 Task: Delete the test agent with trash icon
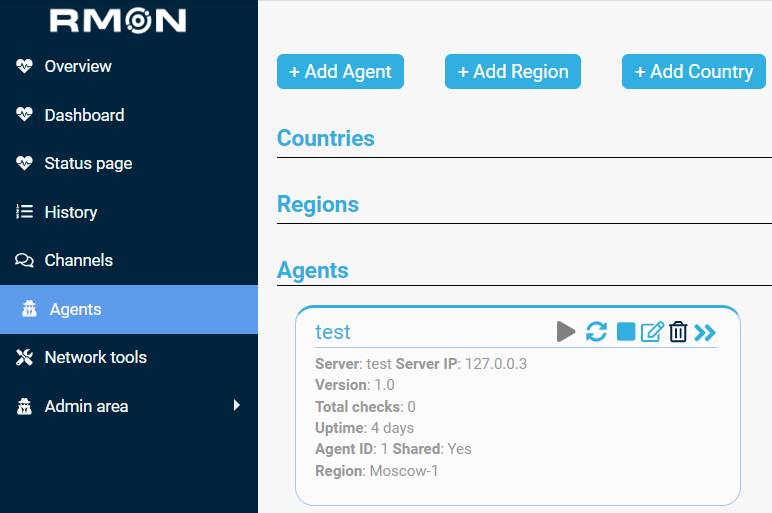[x=678, y=332]
